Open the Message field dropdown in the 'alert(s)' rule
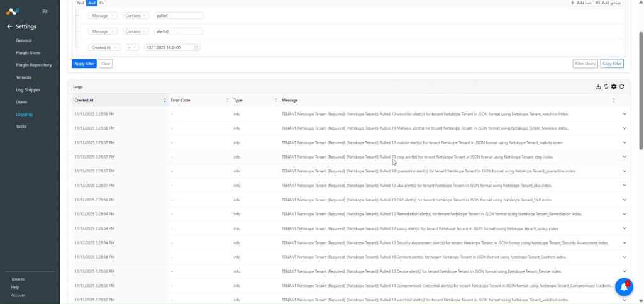 103,31
